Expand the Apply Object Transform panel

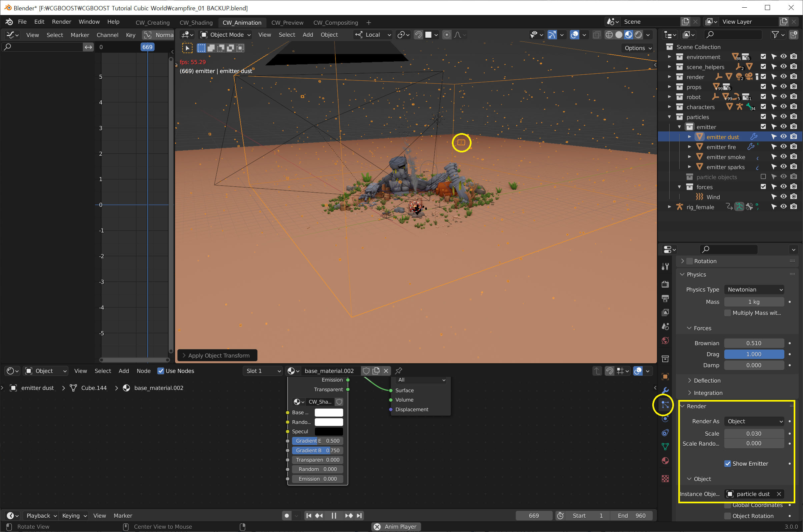(217, 355)
